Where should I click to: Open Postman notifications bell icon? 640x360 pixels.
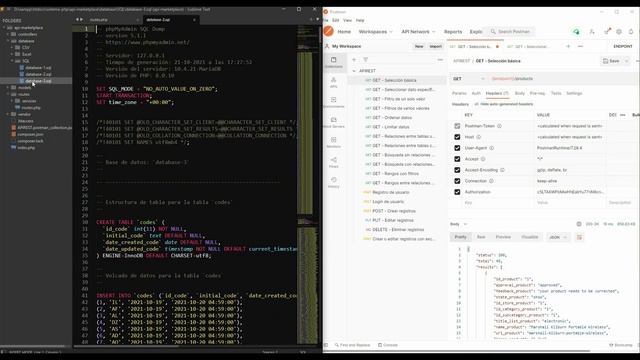pyautogui.click(x=631, y=31)
